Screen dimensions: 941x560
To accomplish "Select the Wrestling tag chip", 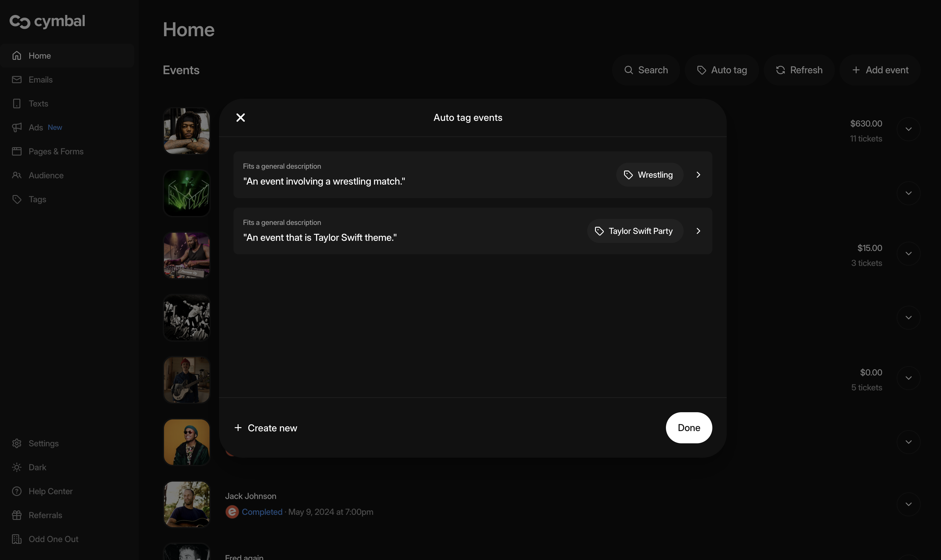I will coord(649,175).
